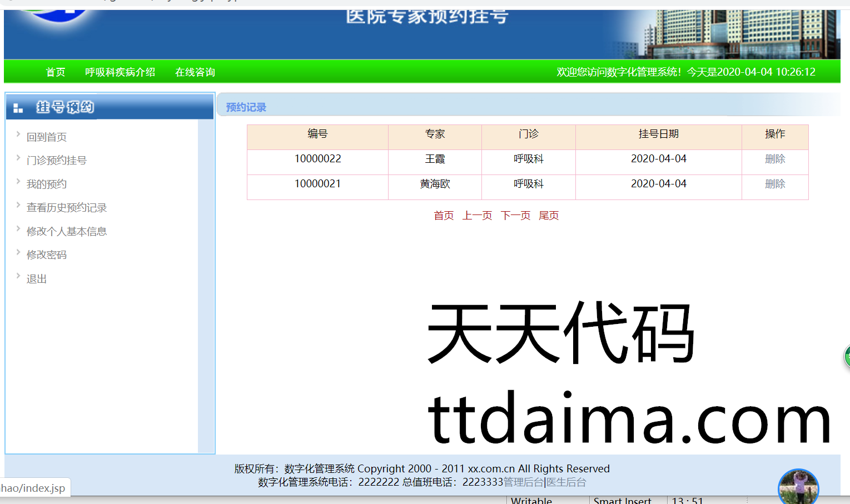The image size is (850, 504).
Task: Delete appointment record 10000021
Action: (775, 184)
